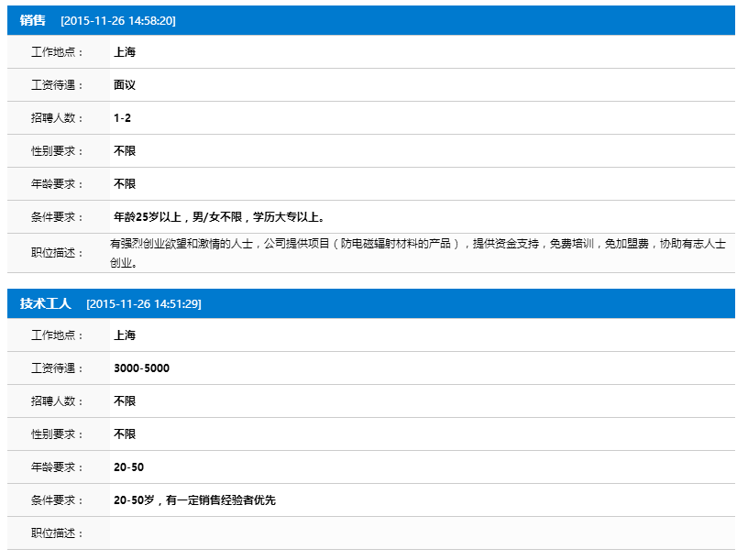
Task: Select 面议 salary value in 销售 section
Action: [125, 85]
